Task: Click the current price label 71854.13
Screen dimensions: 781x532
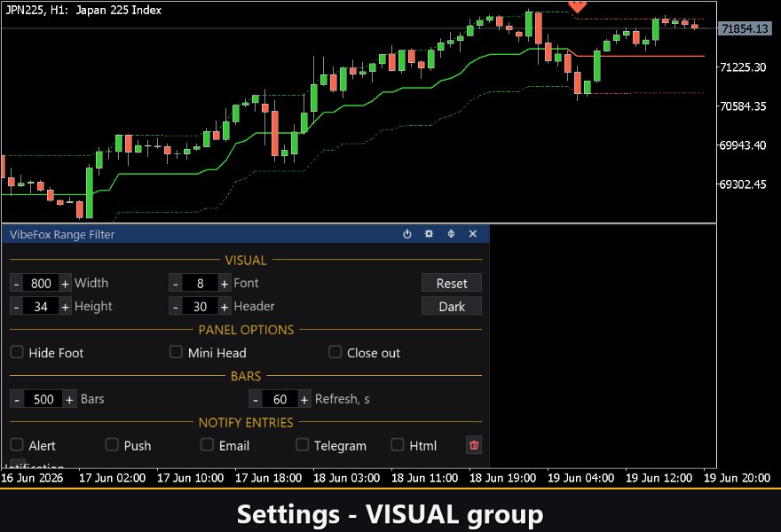Action: (x=745, y=28)
